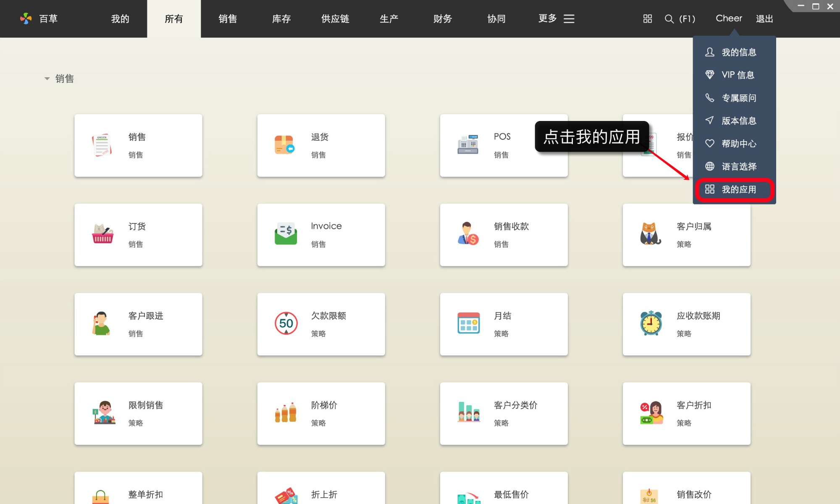Click the 销售 section header text
The height and width of the screenshot is (504, 840).
click(64, 79)
